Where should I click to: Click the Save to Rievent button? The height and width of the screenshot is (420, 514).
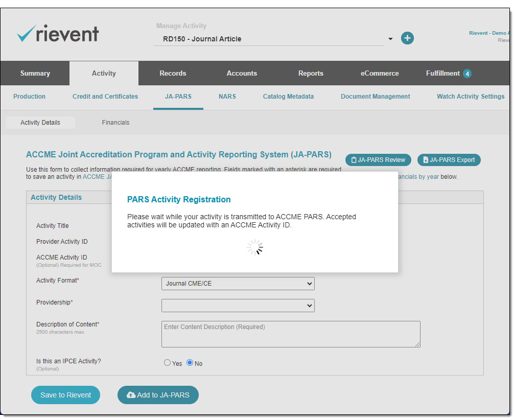click(x=65, y=395)
